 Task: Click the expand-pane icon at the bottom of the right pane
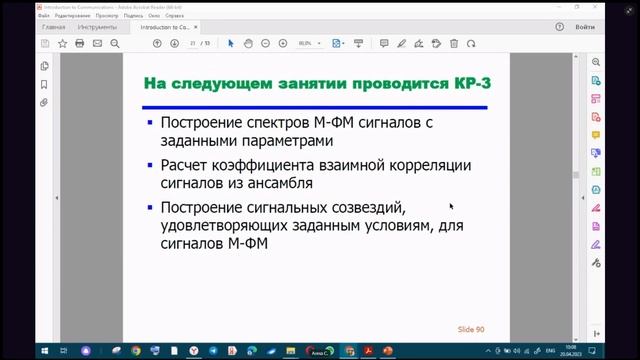coord(597,334)
